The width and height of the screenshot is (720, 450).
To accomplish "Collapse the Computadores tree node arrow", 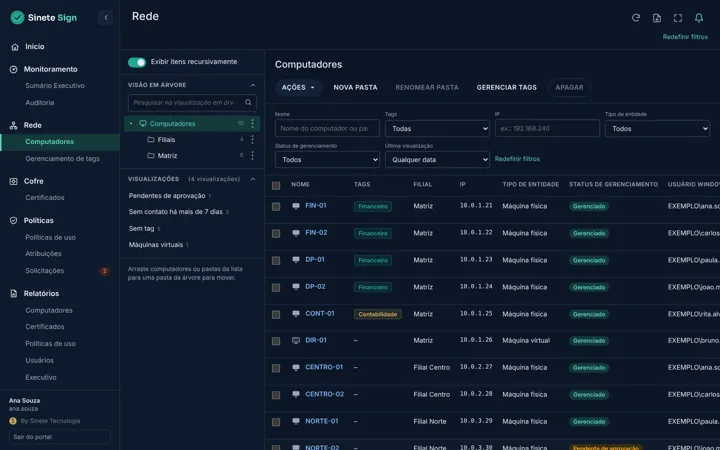I will [x=131, y=124].
